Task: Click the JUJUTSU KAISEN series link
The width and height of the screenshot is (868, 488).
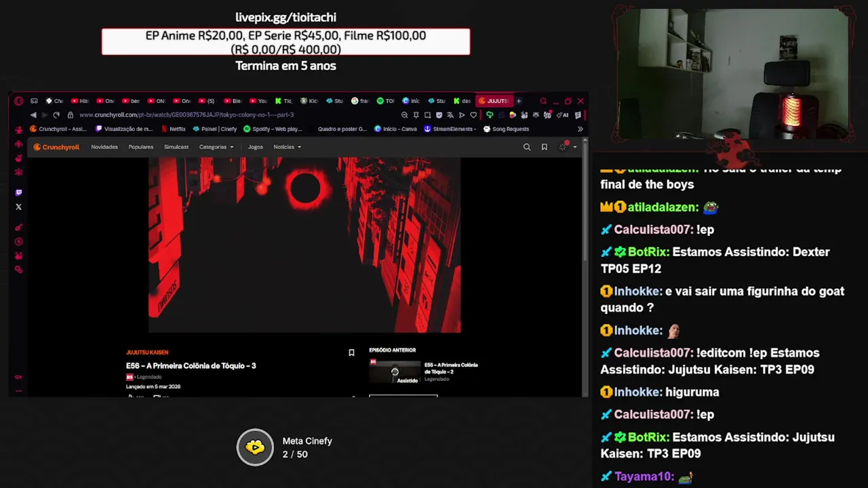Action: (x=147, y=352)
